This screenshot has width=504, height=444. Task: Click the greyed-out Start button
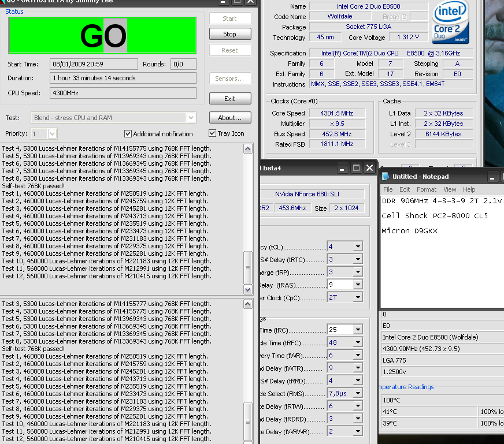click(x=230, y=18)
